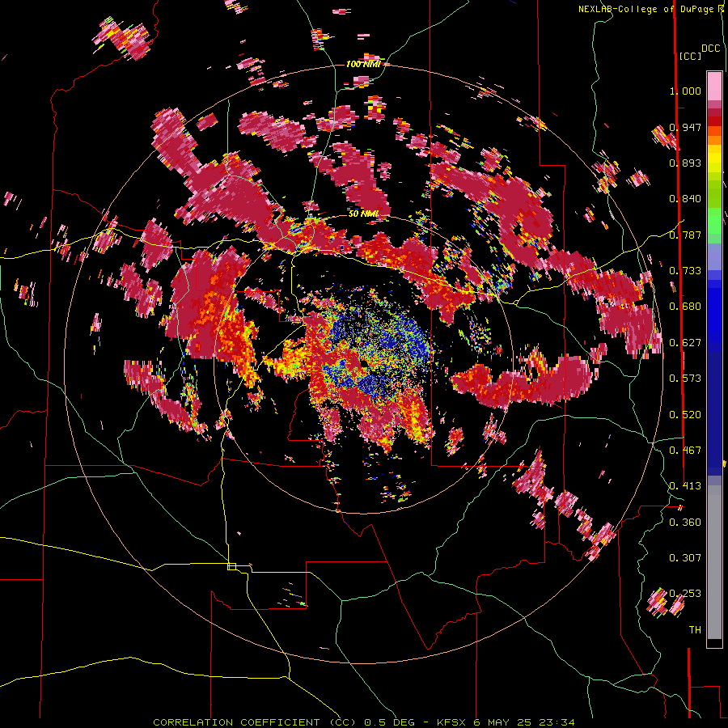728x728 pixels.
Task: Click the 0.307 legend value
Action: coord(685,558)
